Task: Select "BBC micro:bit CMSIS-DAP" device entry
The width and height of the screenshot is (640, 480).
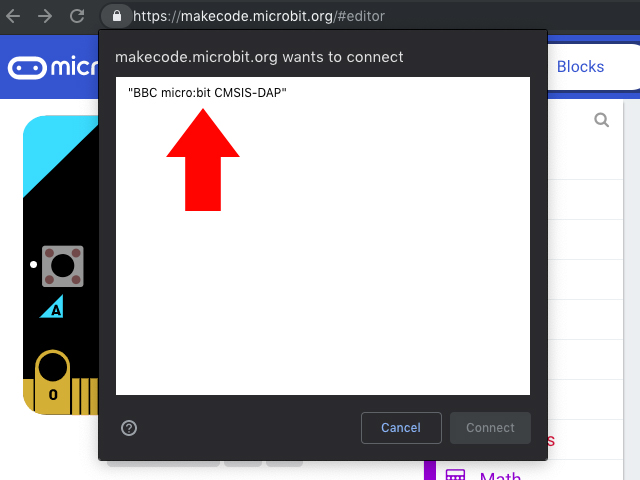Action: tap(207, 93)
